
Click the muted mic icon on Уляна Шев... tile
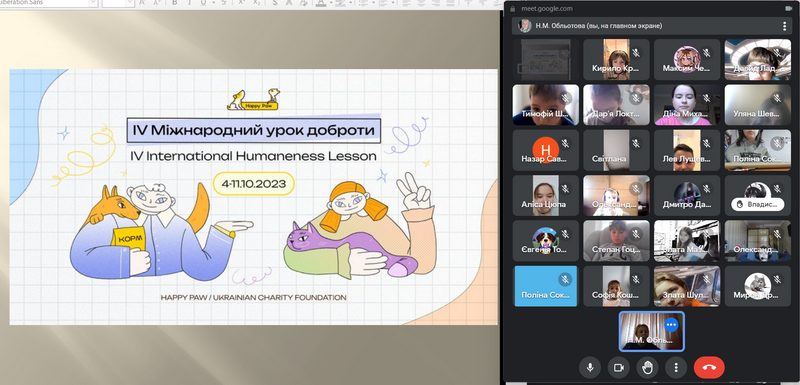click(x=778, y=98)
